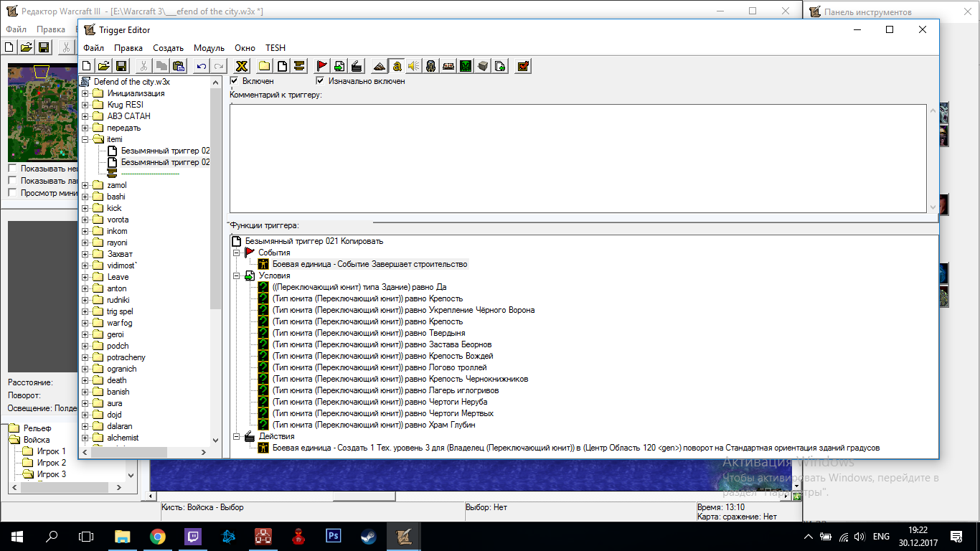Toggle the Включен checkbox
Image resolution: width=980 pixels, height=551 pixels.
coord(234,81)
